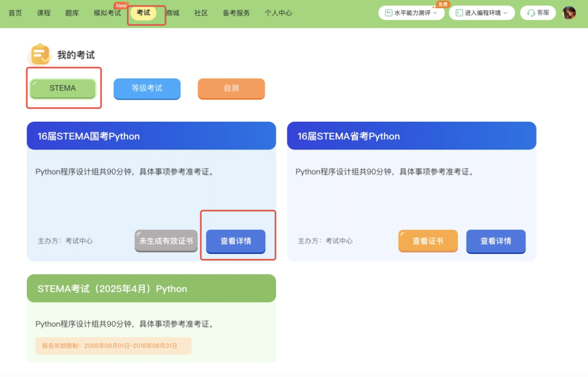Click 查看证书 for 16届STEMA省考Python
This screenshot has height=377, width=588.
tap(428, 241)
